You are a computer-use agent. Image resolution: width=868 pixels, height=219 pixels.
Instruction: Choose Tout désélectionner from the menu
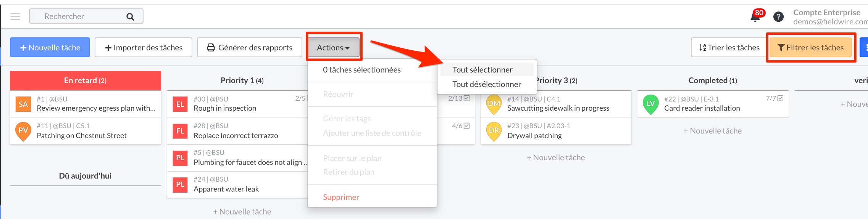tap(487, 84)
